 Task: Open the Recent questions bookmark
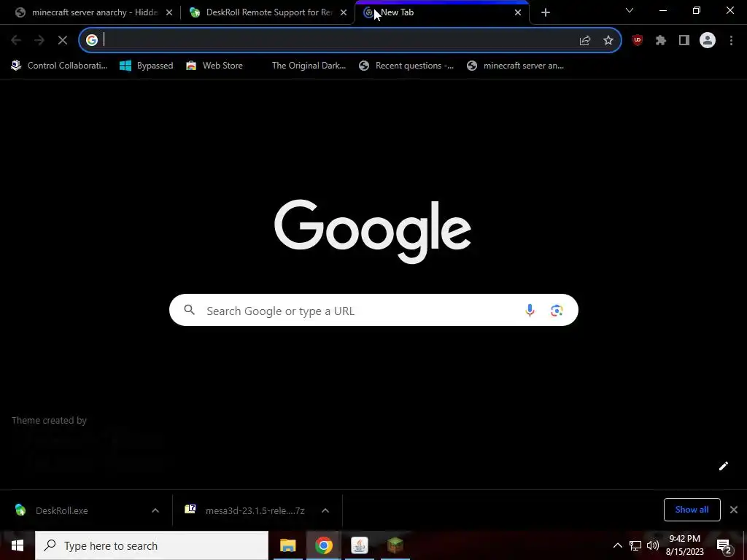(406, 66)
